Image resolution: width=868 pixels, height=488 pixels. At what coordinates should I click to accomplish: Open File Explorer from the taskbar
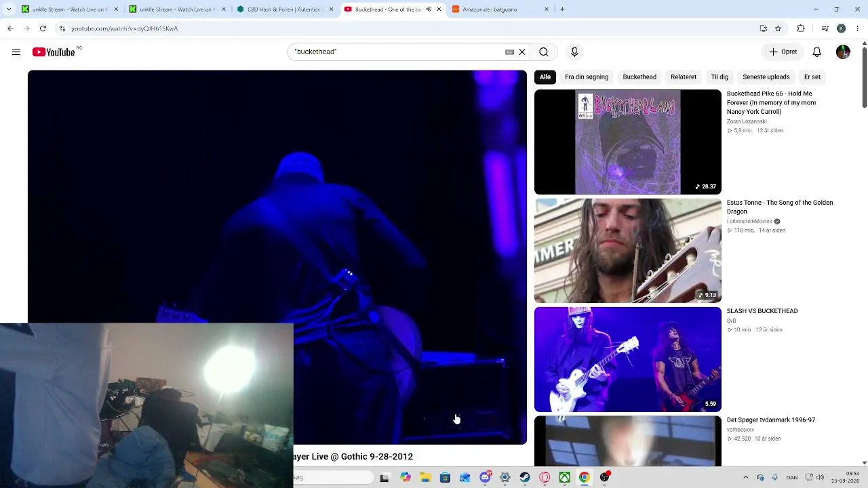(425, 478)
